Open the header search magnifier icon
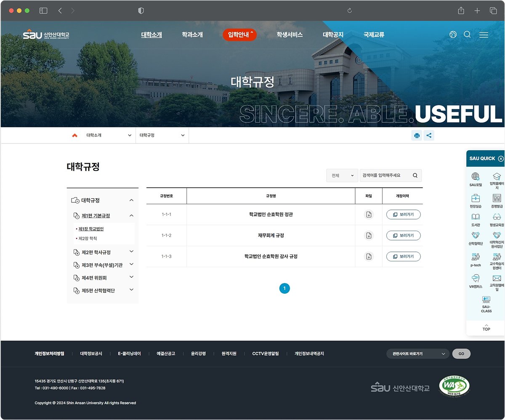Viewport: 505px width, 420px height. pyautogui.click(x=467, y=35)
